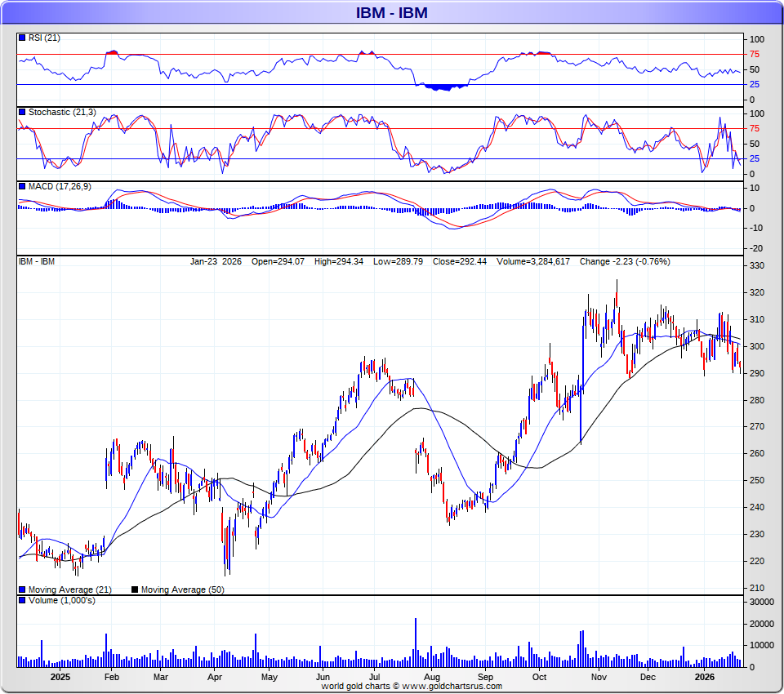784x694 pixels.
Task: Select the Low=289.79 readout
Action: pos(395,262)
